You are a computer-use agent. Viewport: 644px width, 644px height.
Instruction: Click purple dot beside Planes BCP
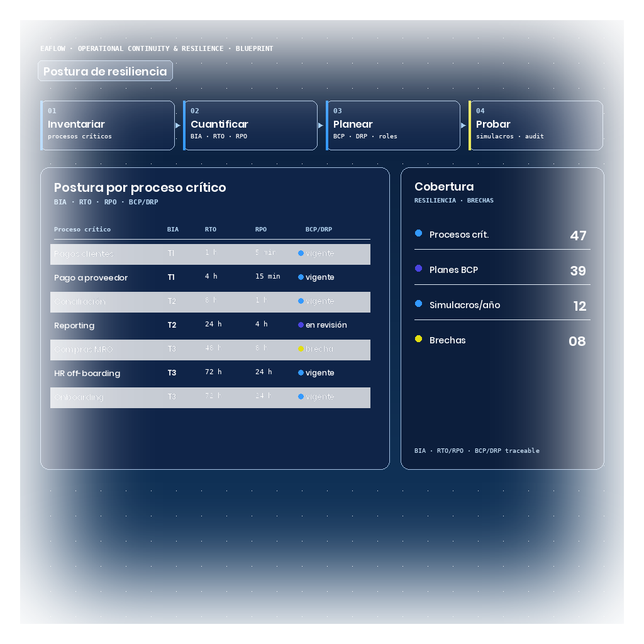pyautogui.click(x=418, y=268)
